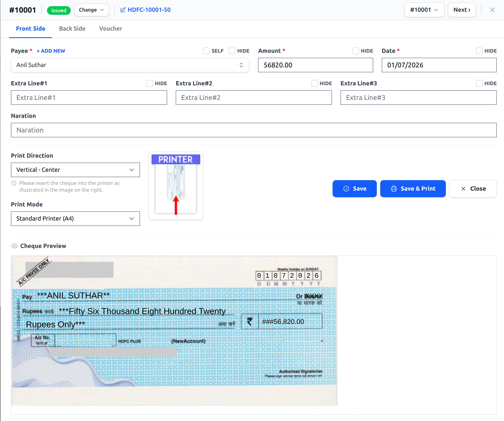Click the #10001 cheque number heading
The width and height of the screenshot is (504, 421).
click(23, 10)
